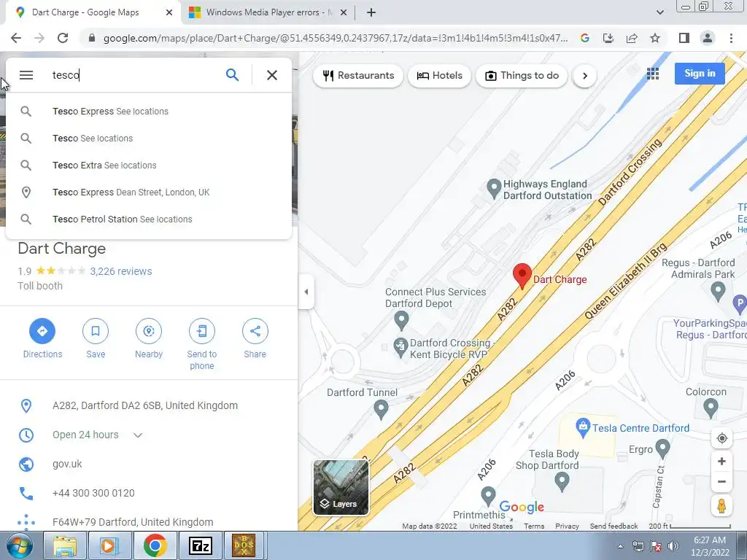
Task: Click the United States footer link
Action: point(491,526)
